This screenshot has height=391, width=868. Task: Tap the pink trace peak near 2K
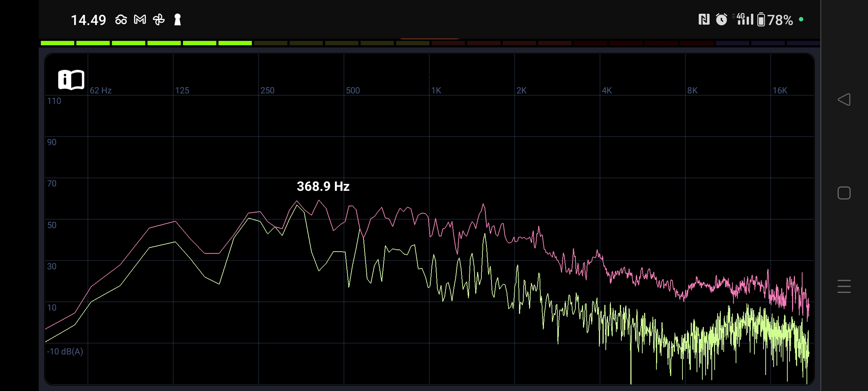(483, 205)
